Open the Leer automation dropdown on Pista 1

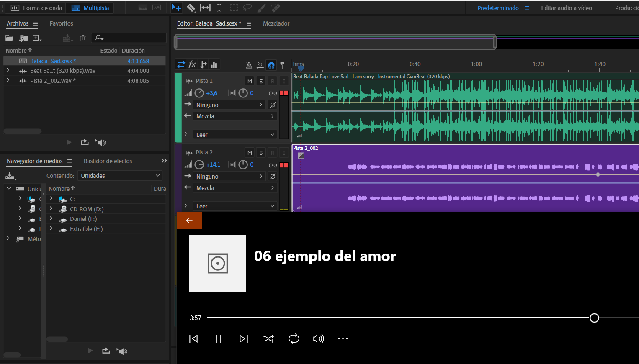[x=235, y=135]
